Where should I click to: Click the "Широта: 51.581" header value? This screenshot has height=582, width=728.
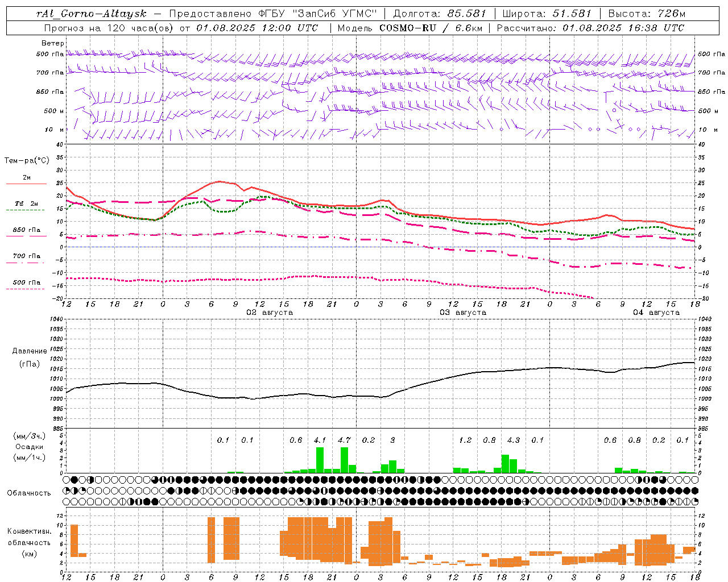pos(547,14)
